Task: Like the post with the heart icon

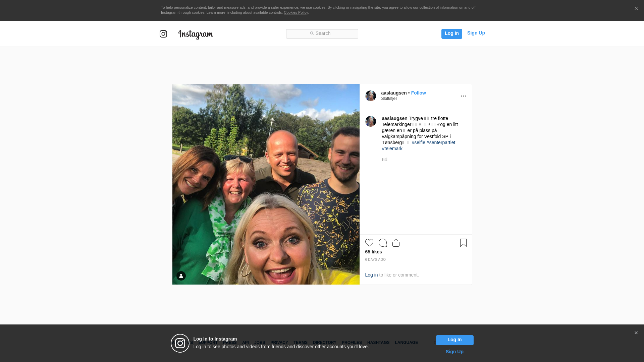Action: pyautogui.click(x=369, y=243)
